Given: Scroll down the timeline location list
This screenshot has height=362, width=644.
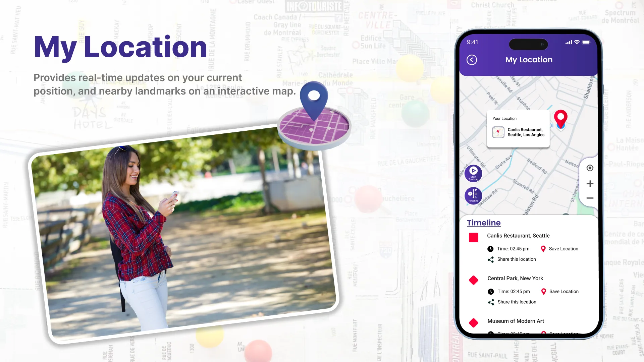Looking at the screenshot, I should 529,279.
